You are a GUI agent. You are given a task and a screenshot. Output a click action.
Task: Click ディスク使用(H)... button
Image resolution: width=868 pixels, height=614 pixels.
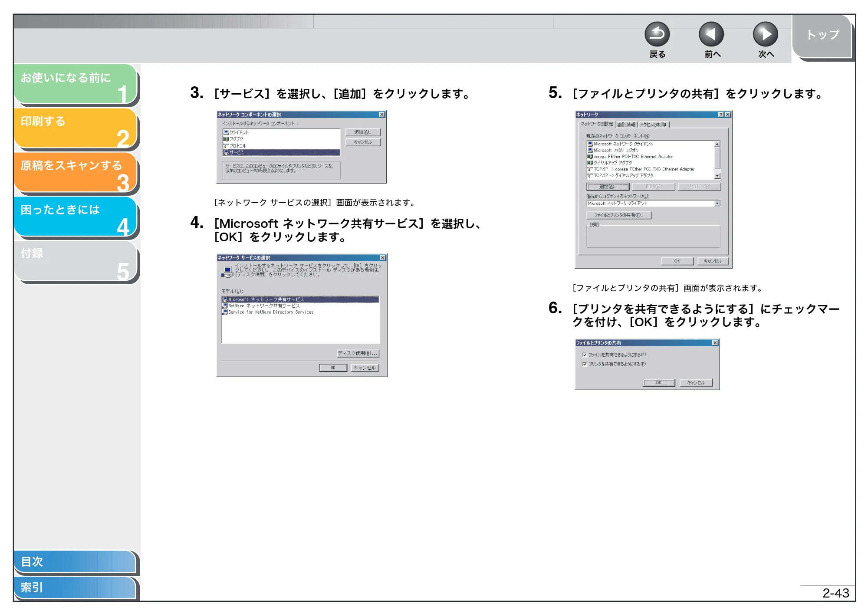pos(358,353)
